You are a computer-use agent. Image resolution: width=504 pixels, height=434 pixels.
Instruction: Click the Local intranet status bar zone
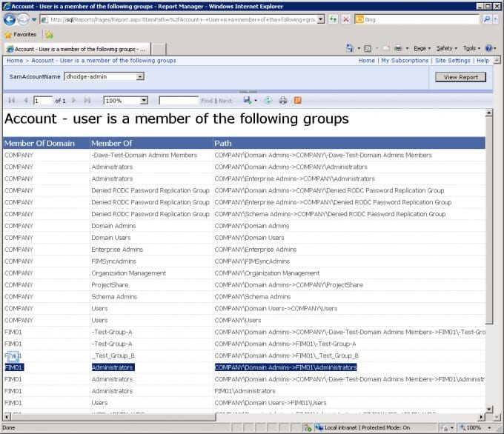coord(362,427)
